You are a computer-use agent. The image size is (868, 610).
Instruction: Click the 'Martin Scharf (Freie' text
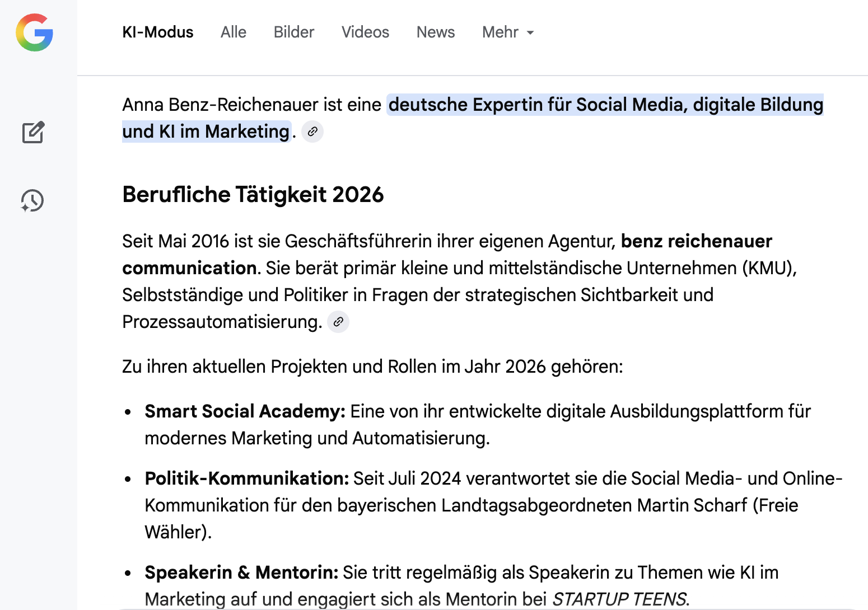coord(718,505)
